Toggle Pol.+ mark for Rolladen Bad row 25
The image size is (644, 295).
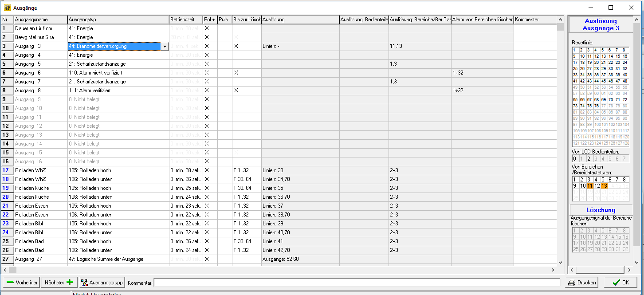pos(207,241)
